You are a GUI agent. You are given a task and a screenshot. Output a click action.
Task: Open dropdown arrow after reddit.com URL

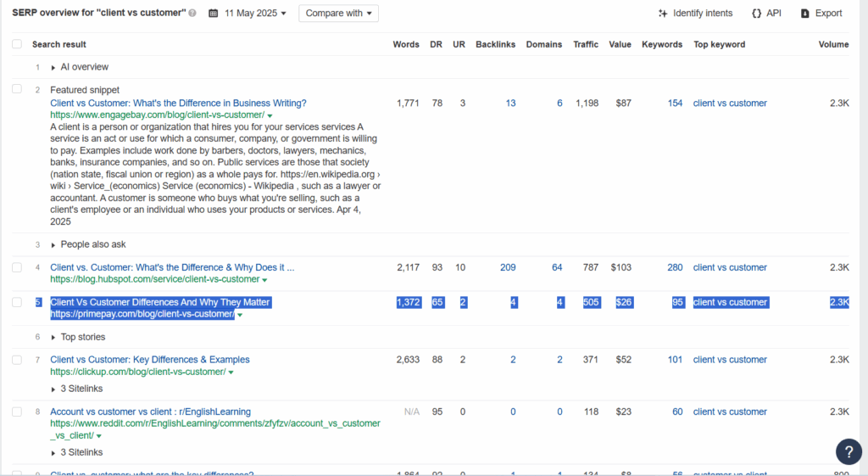click(x=99, y=436)
